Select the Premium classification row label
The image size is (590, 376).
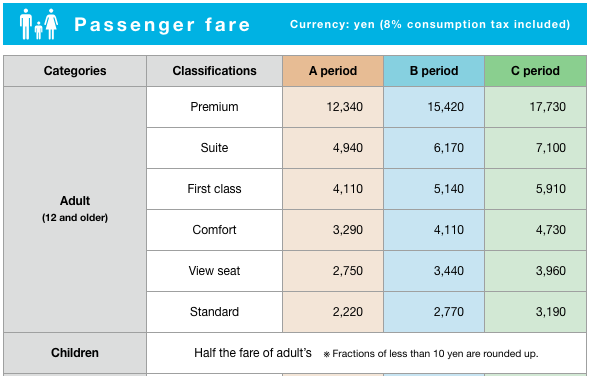[x=214, y=107]
